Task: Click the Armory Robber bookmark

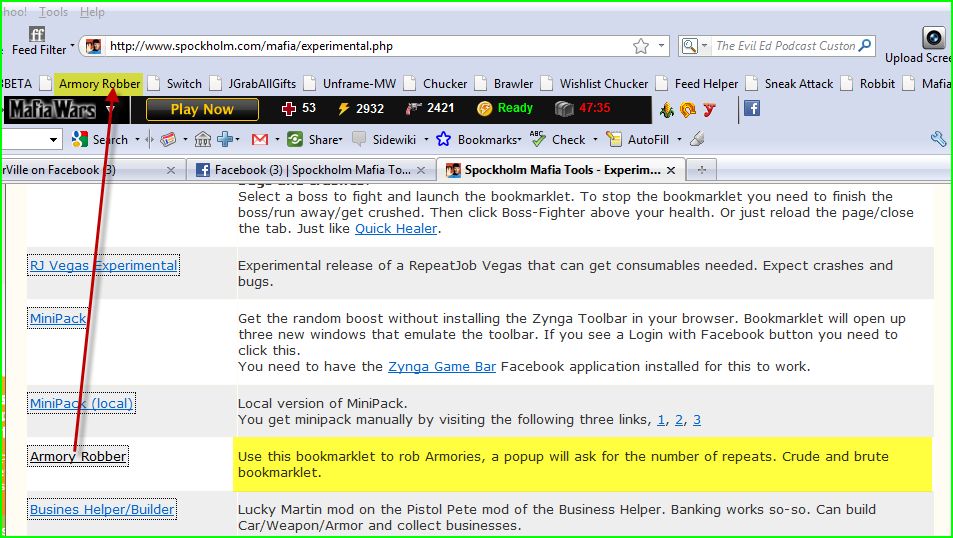Action: click(x=99, y=84)
